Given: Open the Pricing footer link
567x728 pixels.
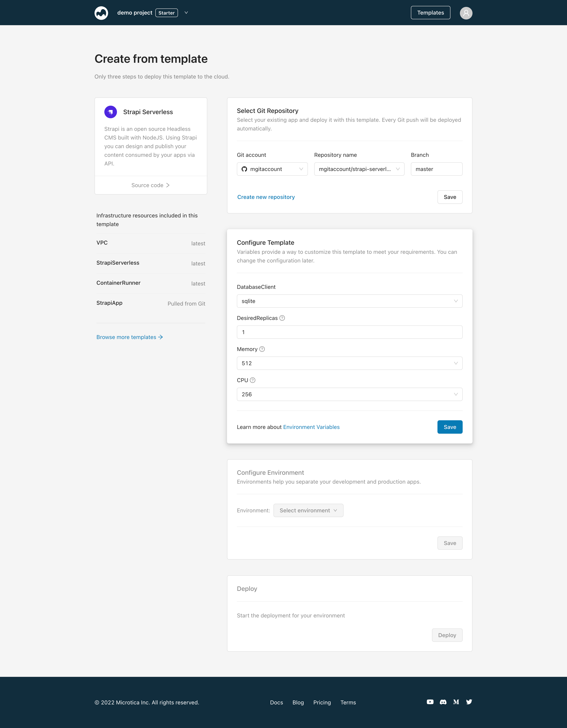Looking at the screenshot, I should [322, 702].
